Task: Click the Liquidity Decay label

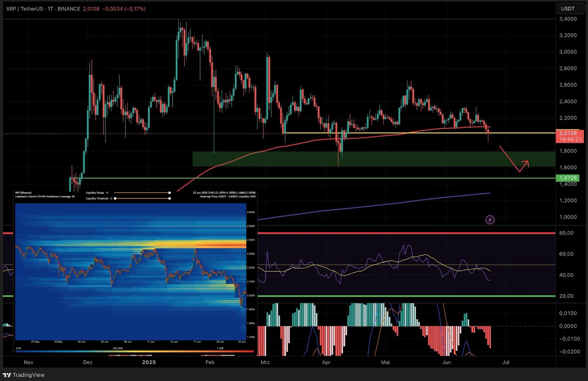Action: click(x=95, y=193)
